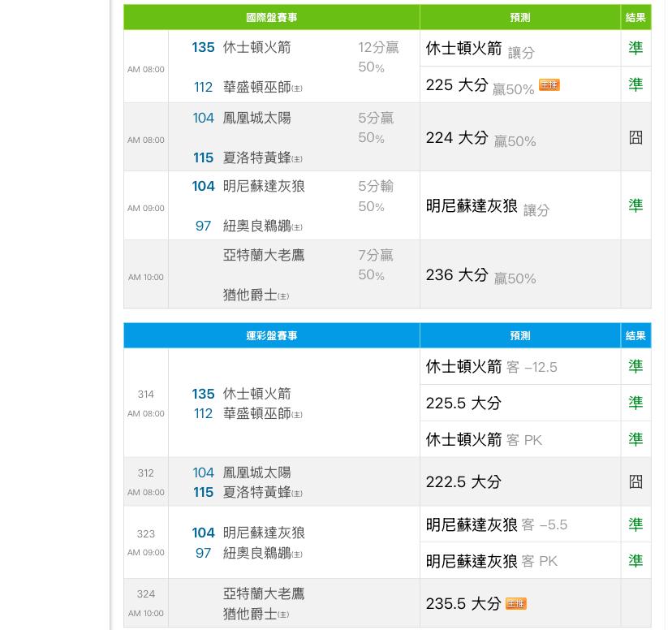Click the 囧 result for 222.5 大分

[635, 481]
